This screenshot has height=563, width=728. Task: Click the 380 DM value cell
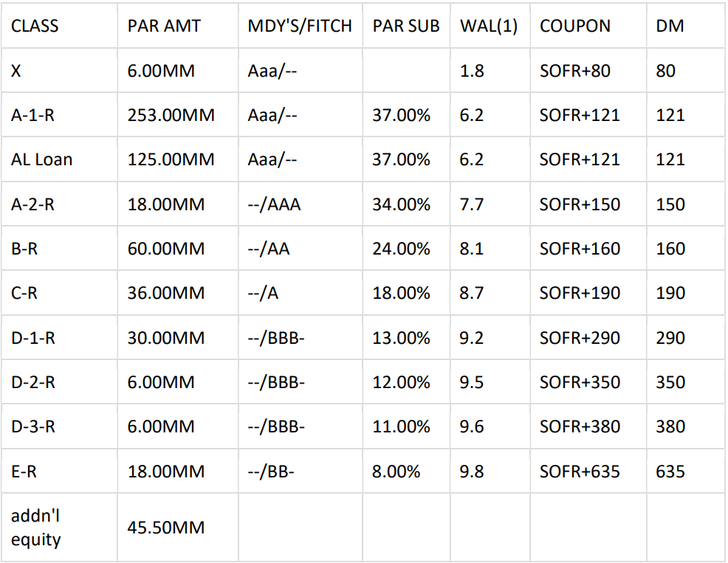click(x=670, y=426)
